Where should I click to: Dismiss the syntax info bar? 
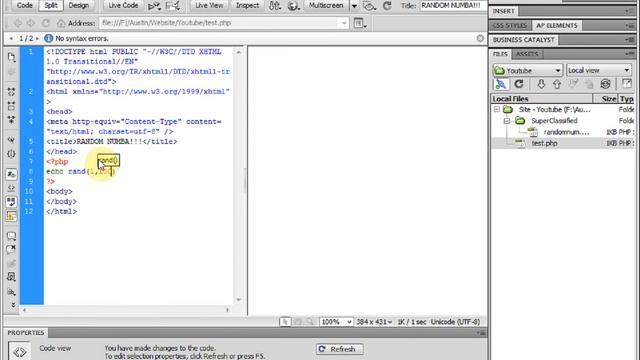click(x=480, y=38)
